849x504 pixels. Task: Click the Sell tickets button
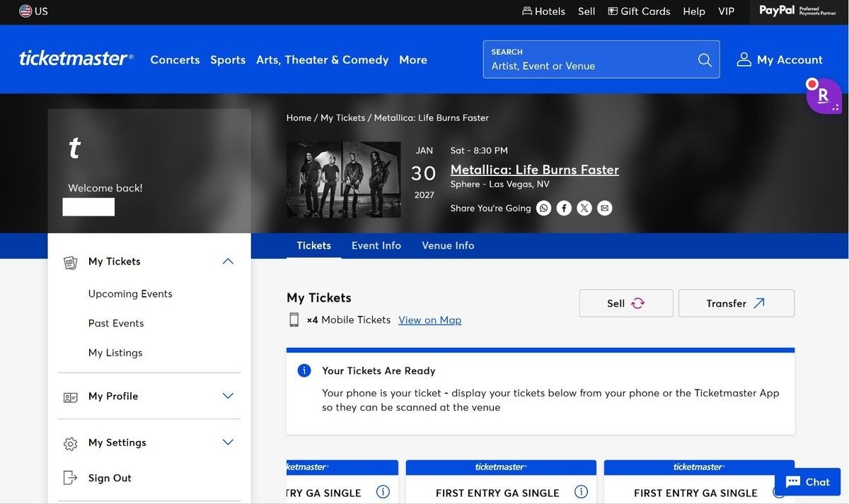[x=626, y=303]
